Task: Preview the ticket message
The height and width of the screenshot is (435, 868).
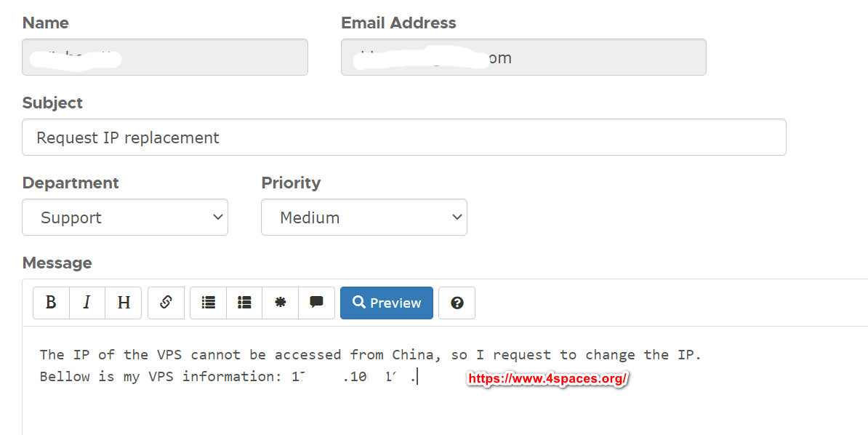Action: 386,303
